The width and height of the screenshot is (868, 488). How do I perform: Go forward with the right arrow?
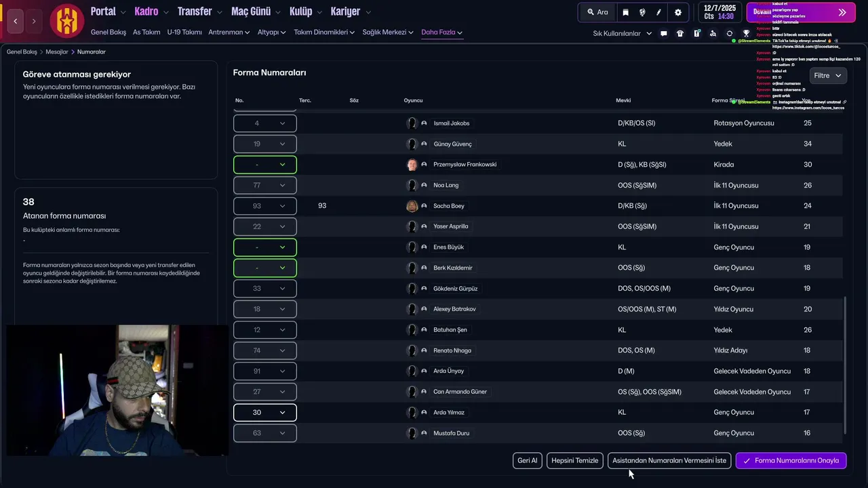tap(34, 21)
